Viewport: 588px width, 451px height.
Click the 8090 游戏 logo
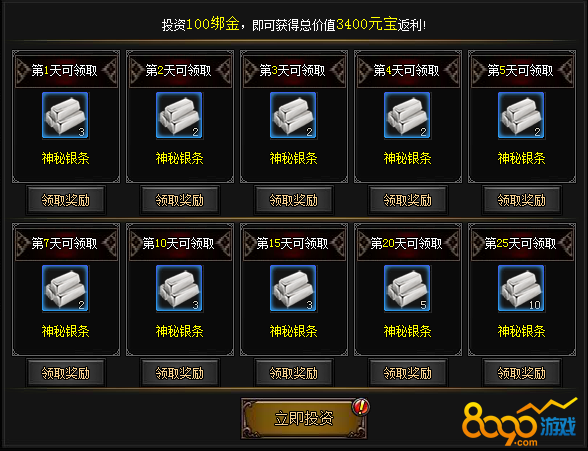click(519, 423)
